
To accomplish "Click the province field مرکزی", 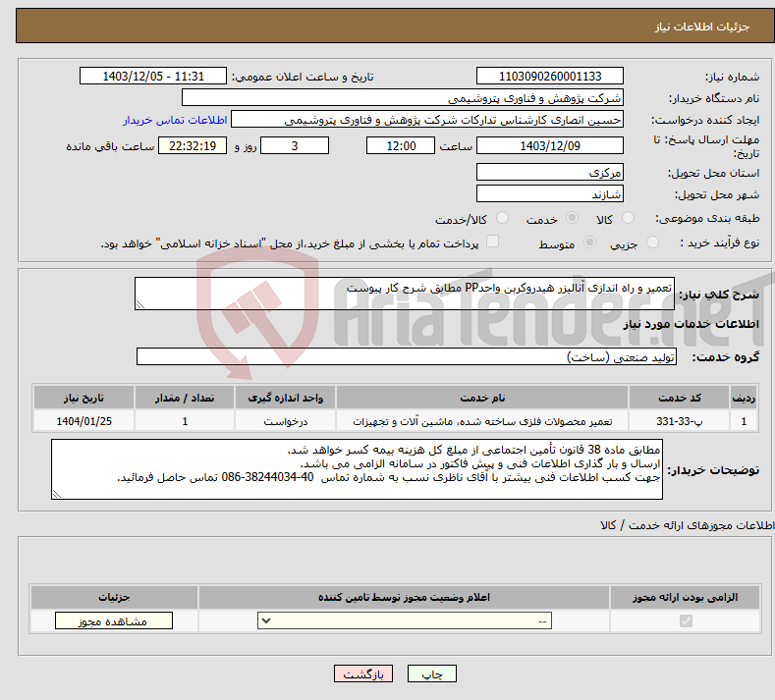I will click(550, 173).
